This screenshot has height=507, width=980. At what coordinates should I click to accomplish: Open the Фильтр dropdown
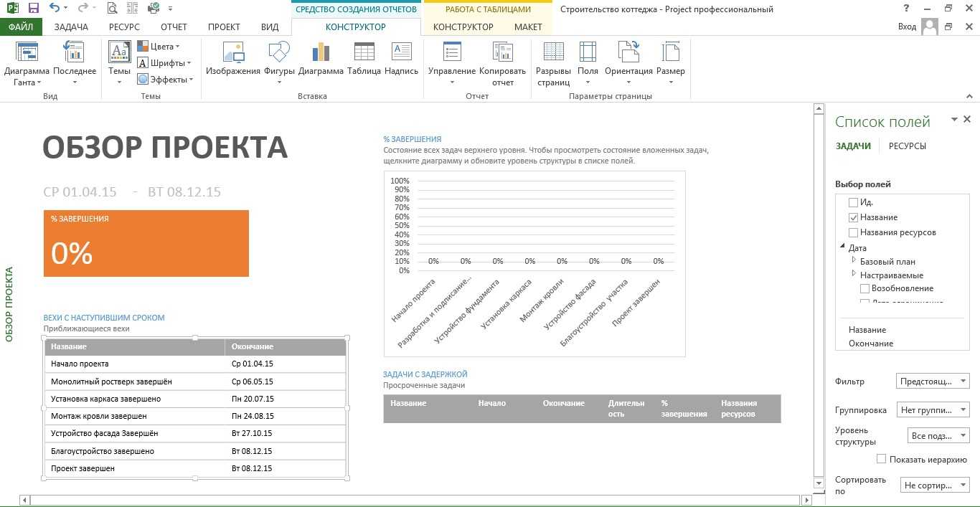(933, 382)
